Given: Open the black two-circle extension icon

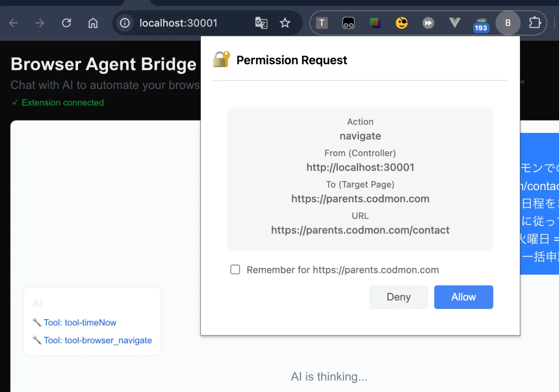Looking at the screenshot, I should 349,23.
